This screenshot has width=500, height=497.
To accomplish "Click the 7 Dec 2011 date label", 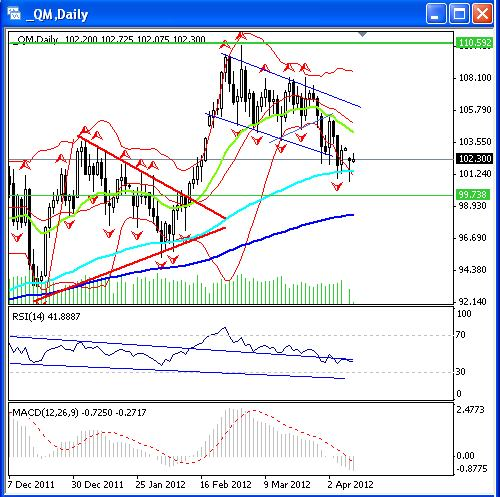I will coord(31,484).
